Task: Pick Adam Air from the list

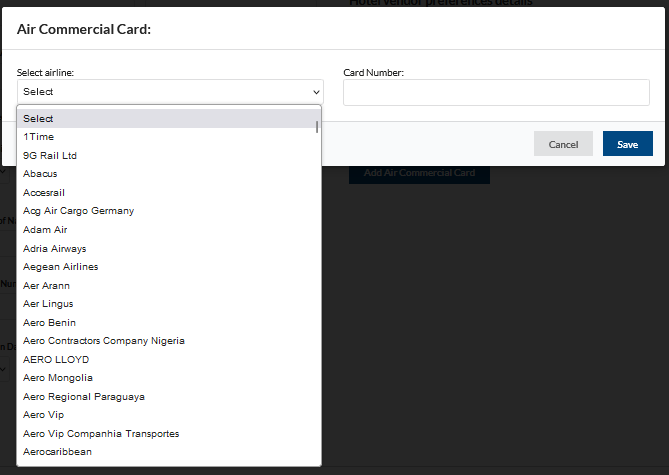Action: tap(169, 230)
